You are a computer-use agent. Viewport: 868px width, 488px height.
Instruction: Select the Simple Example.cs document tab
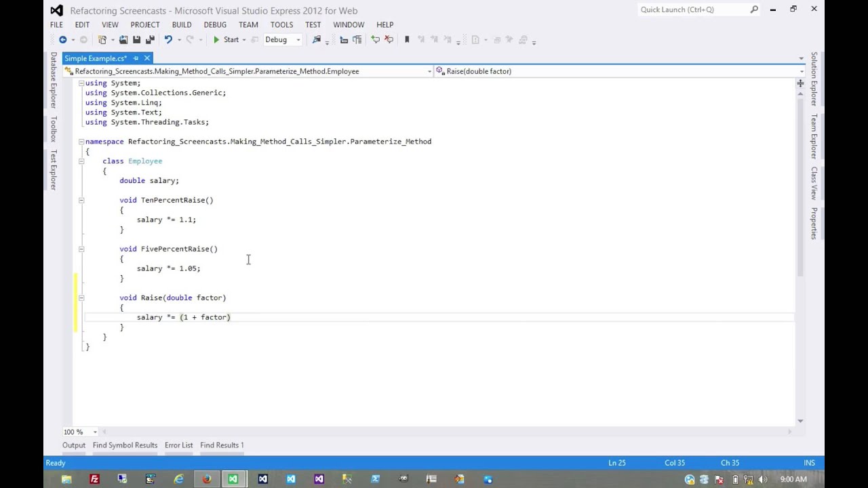click(x=96, y=58)
